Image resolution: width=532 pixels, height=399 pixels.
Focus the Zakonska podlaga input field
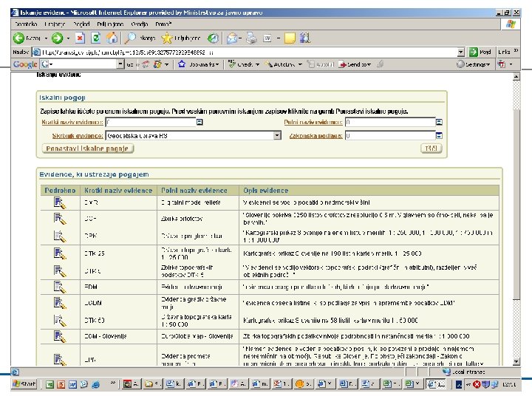[x=390, y=136]
